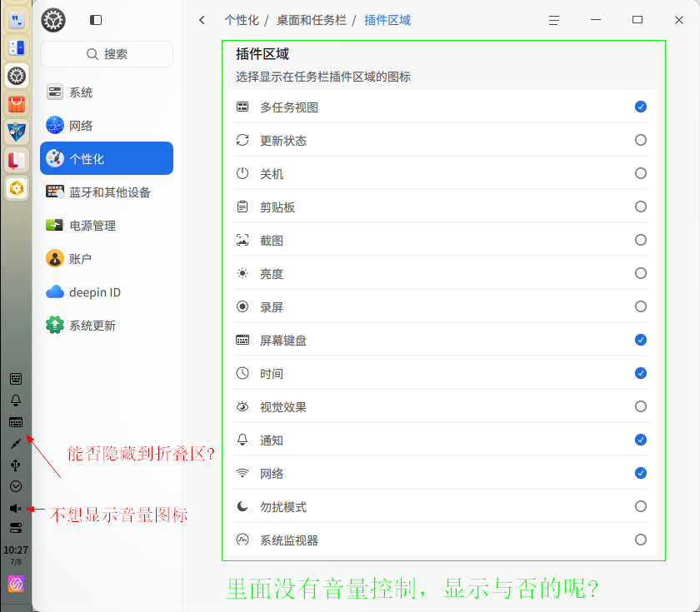Click the 视觉效果 eye icon
This screenshot has width=700, height=612.
[242, 406]
